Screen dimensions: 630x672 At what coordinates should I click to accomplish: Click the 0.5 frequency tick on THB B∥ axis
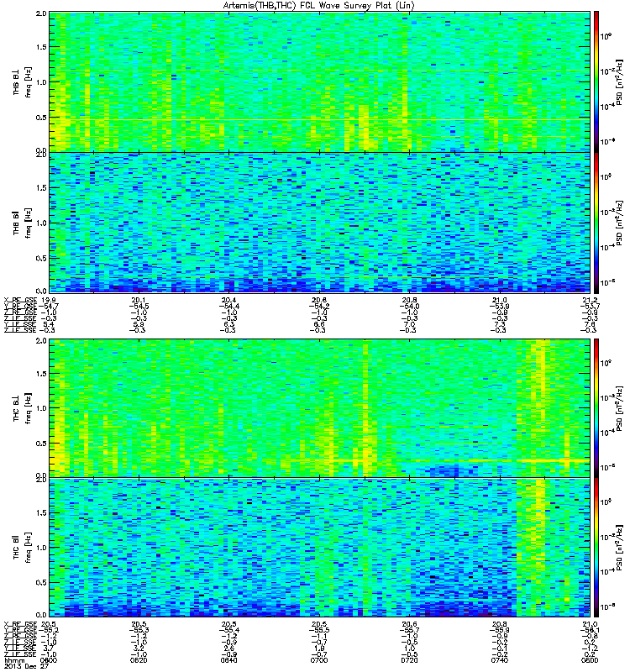(x=41, y=258)
